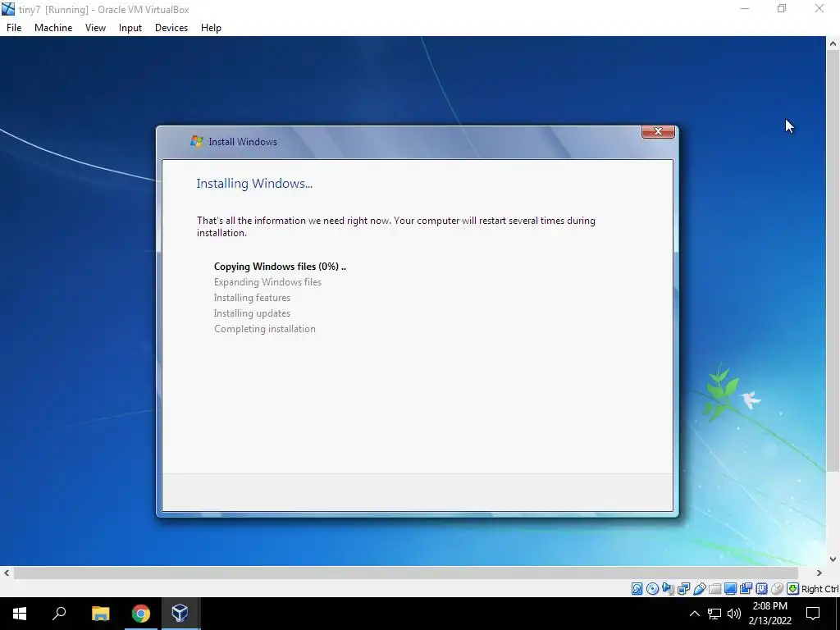Click the shared folders indicator icon
The image size is (840, 630).
714,589
